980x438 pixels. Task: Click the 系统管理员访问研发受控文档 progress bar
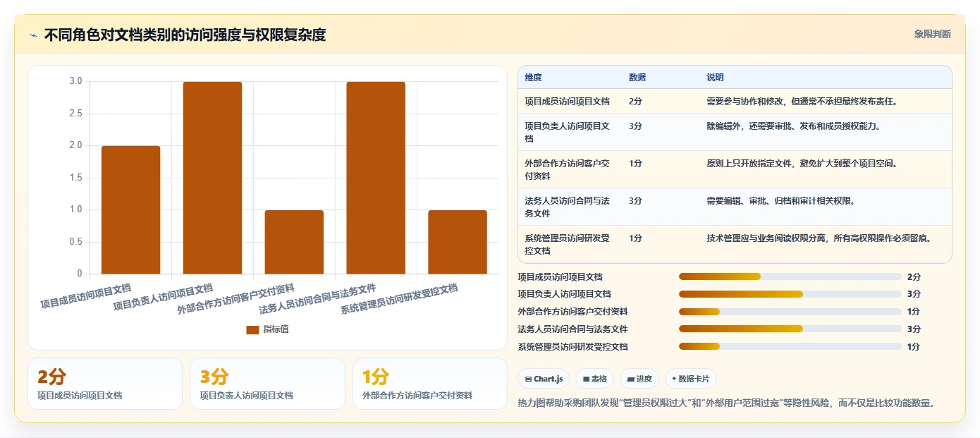click(790, 346)
